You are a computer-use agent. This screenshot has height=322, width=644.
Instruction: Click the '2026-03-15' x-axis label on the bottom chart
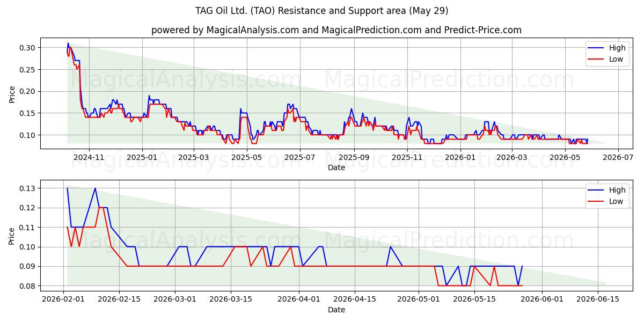pos(230,299)
